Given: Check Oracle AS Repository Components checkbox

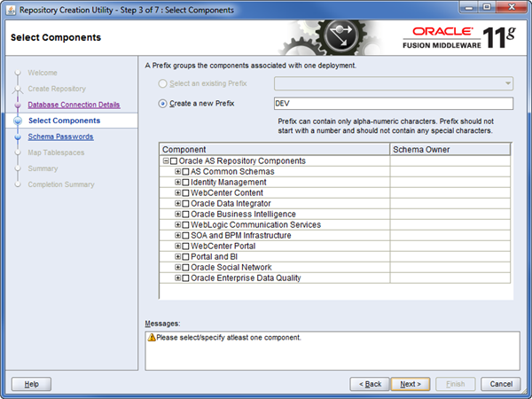Looking at the screenshot, I should 174,160.
